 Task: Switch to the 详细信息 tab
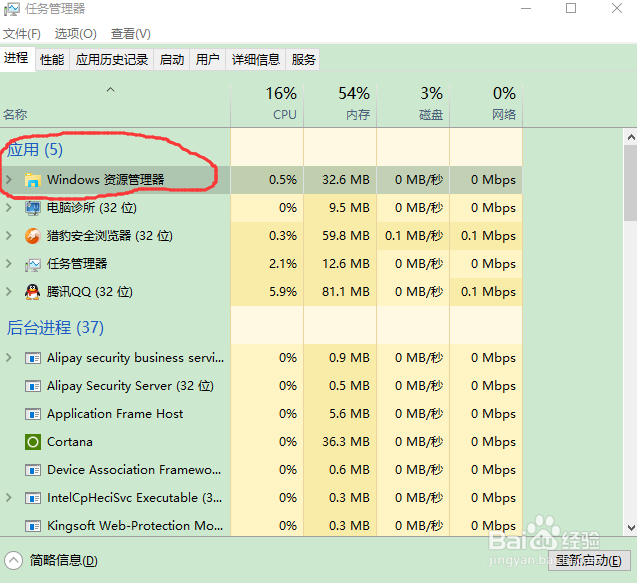point(256,60)
